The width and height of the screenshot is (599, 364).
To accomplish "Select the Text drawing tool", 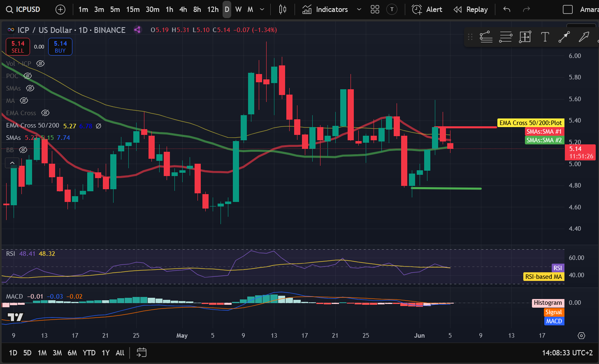I will 545,37.
